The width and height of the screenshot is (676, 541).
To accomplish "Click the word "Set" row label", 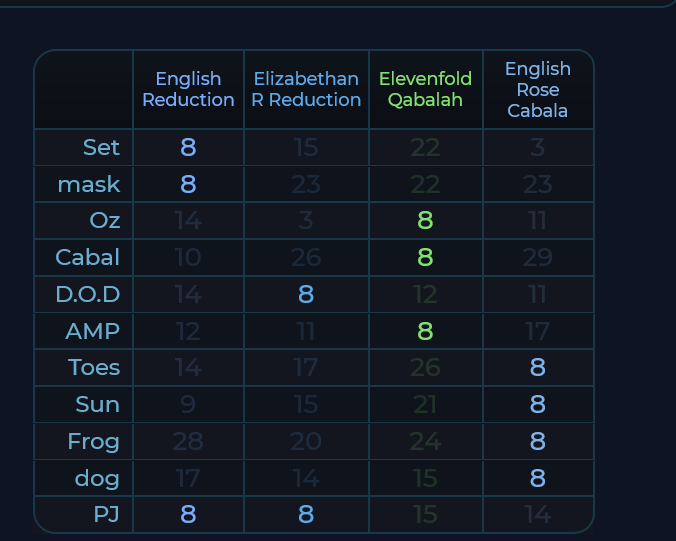I will pos(101,147).
